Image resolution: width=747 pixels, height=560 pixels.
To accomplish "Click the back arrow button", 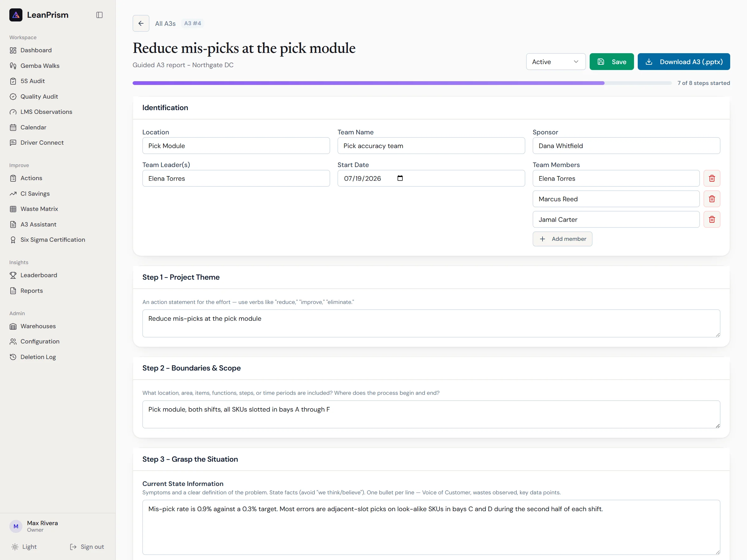I will point(141,23).
